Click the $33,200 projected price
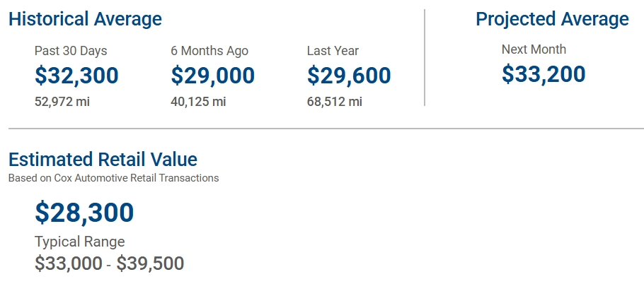This screenshot has width=644, height=284. click(544, 74)
